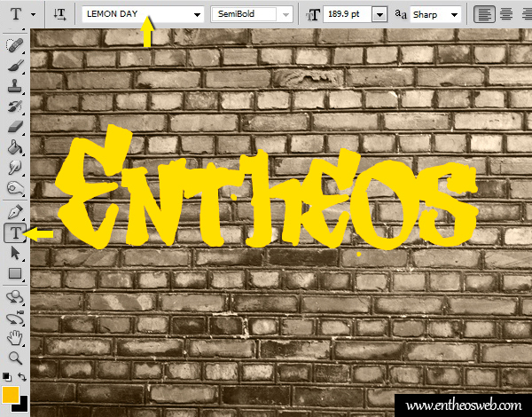Screen dimensions: 532x417
Task: Select the Zoom magnifier tool
Action: (x=14, y=358)
